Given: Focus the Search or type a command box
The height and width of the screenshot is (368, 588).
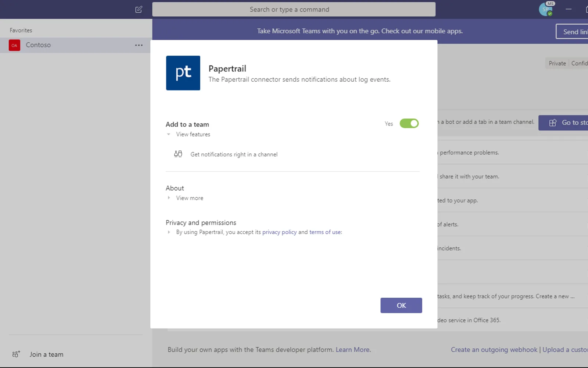Looking at the screenshot, I should tap(294, 9).
